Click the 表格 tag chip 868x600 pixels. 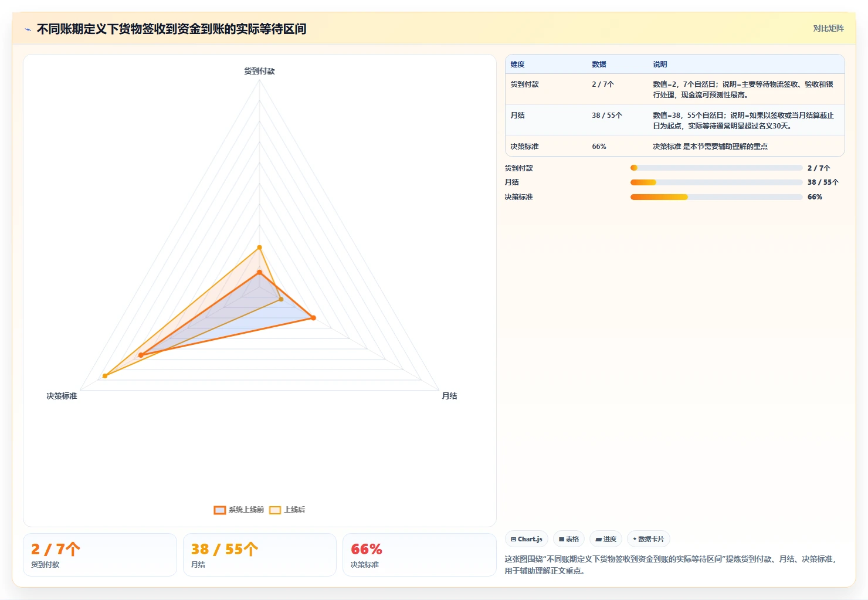point(568,539)
